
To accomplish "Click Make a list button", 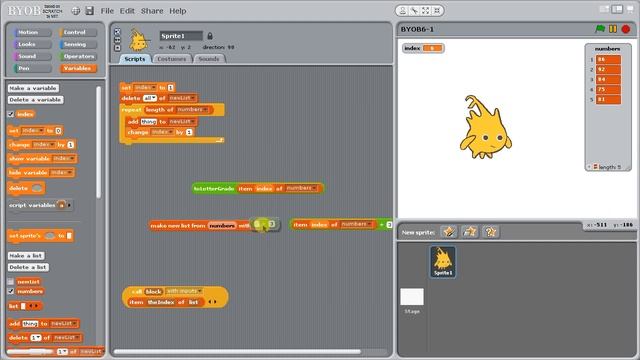I will tap(26, 256).
